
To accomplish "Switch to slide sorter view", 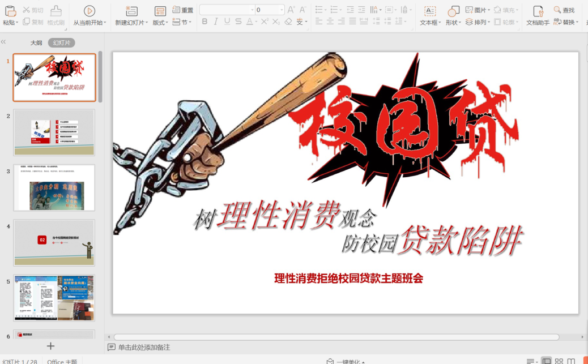I will coord(559,361).
